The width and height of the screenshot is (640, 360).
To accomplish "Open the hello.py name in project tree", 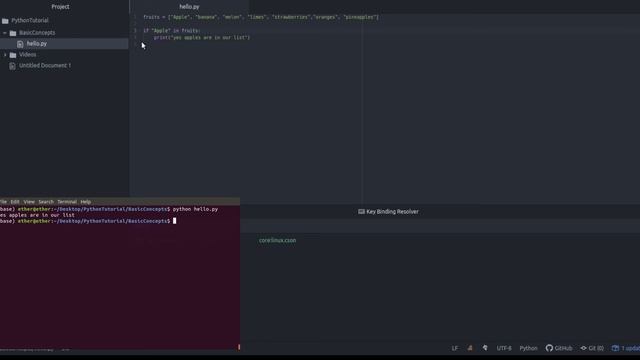I will click(37, 44).
